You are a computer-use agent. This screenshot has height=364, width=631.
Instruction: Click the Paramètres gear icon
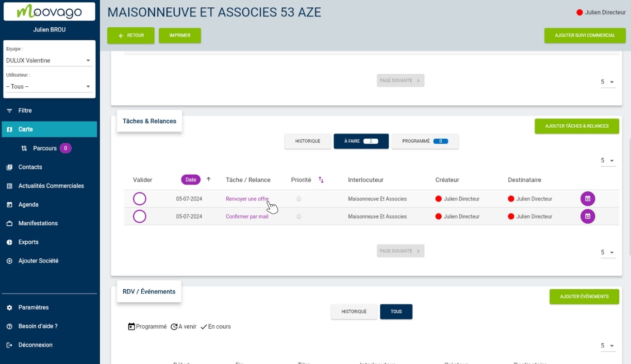(9, 308)
